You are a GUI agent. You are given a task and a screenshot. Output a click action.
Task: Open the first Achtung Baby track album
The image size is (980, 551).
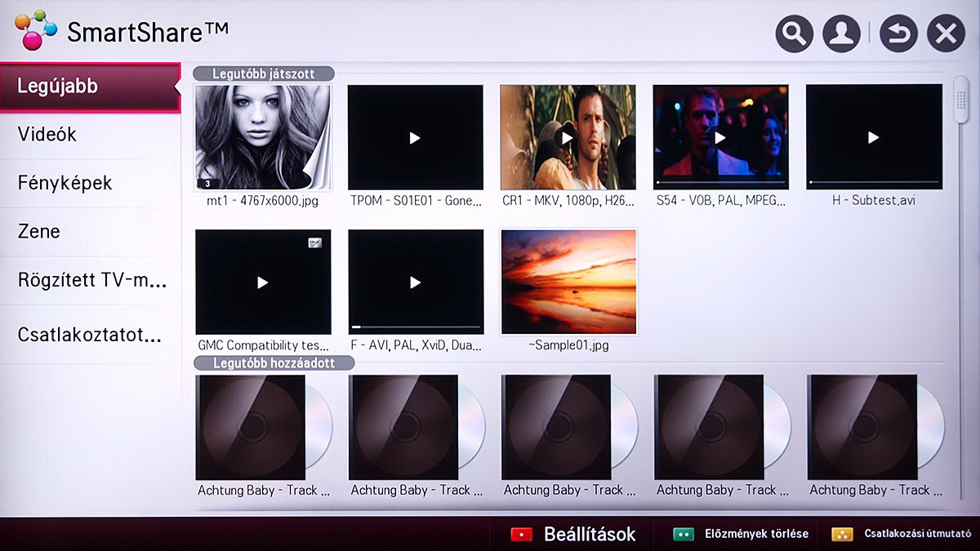(263, 427)
